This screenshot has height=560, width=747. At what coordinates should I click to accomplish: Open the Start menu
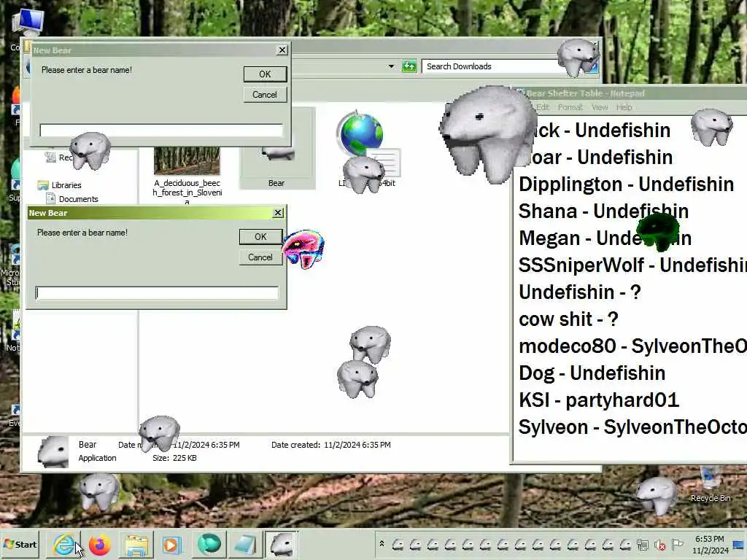(x=20, y=544)
